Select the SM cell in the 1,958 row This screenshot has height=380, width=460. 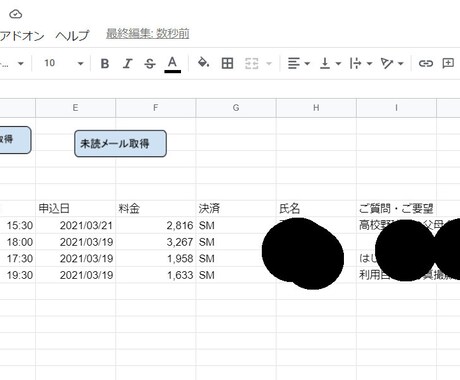pos(236,259)
